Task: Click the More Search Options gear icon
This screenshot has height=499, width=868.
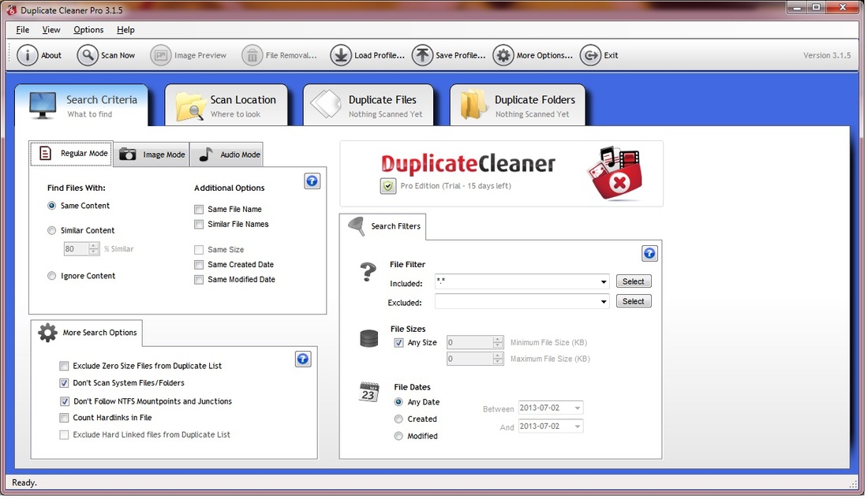Action: click(x=47, y=333)
